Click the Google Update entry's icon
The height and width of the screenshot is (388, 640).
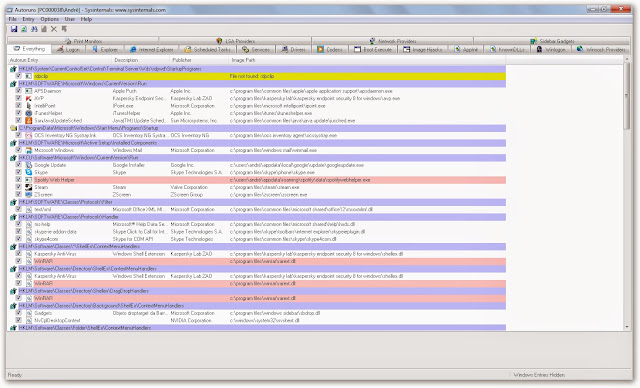tap(29, 165)
